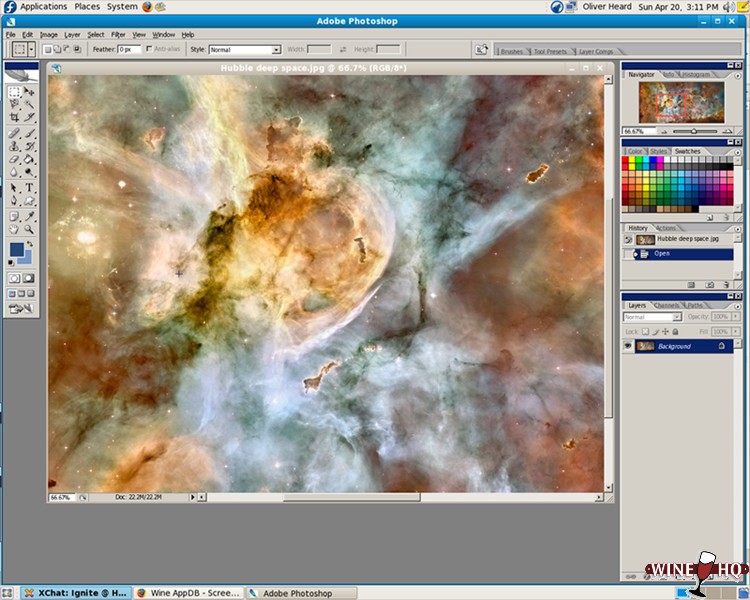
Task: Select the History Brush tool
Action: point(29,146)
